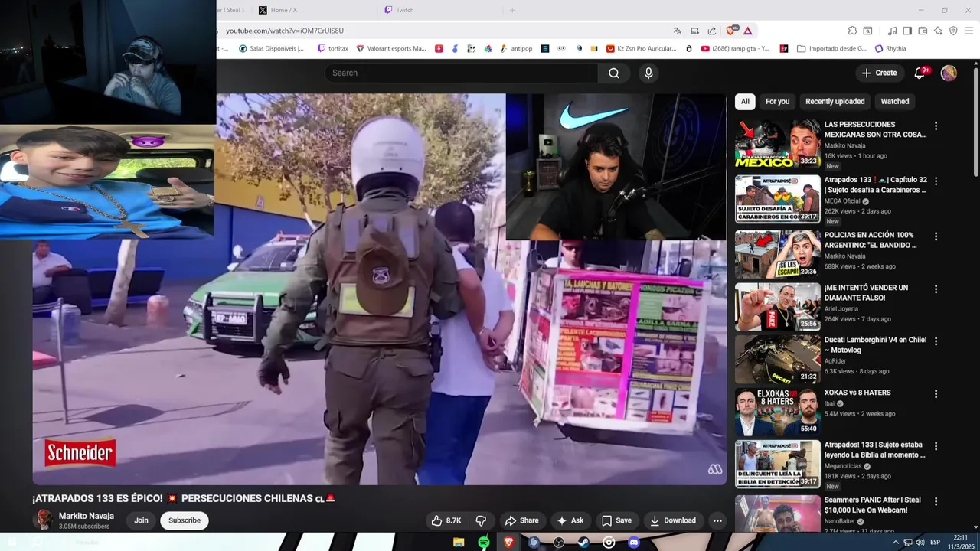Open options for Scammers PANIC video

(x=936, y=501)
